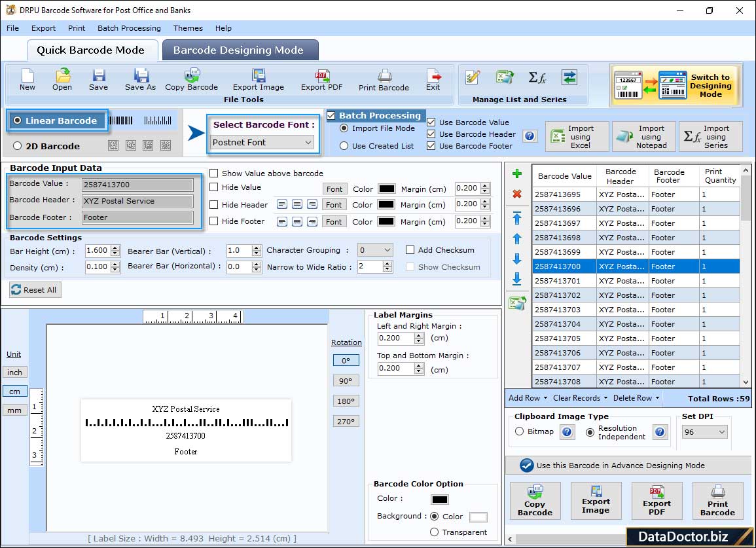
Task: Move row to top with the barred up arrow
Action: [517, 218]
